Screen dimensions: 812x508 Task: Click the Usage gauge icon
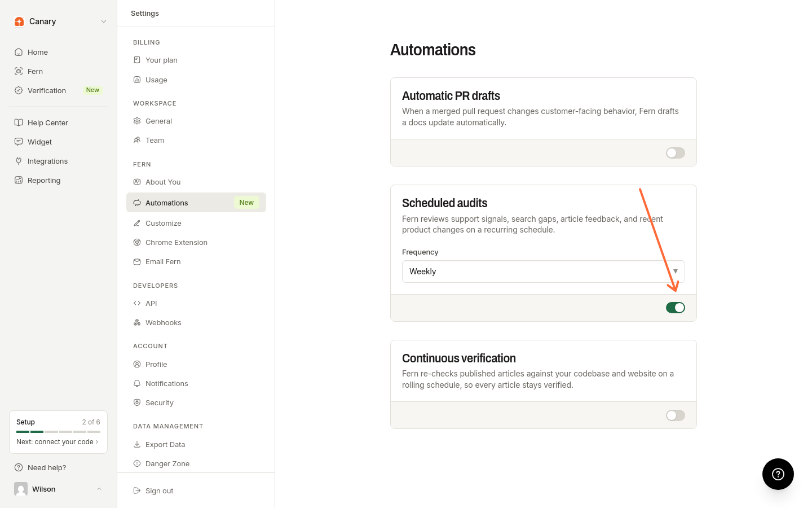137,80
